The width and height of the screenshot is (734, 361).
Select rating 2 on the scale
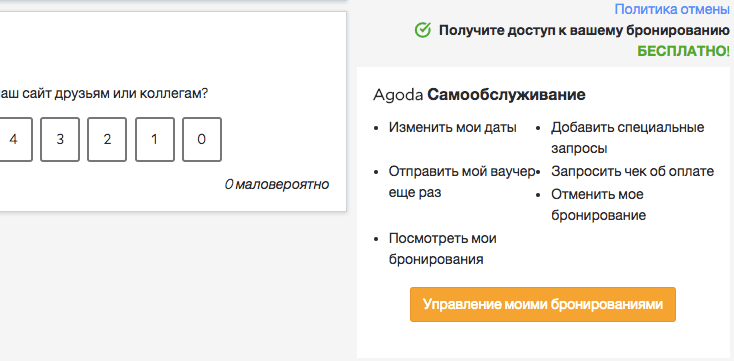[107, 140]
